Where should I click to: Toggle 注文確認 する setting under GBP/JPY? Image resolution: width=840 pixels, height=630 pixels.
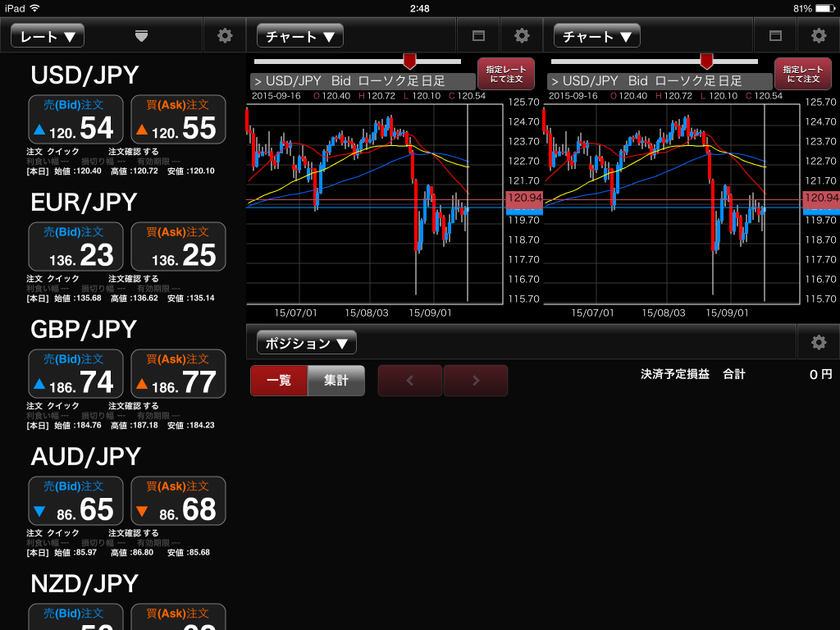click(x=134, y=406)
